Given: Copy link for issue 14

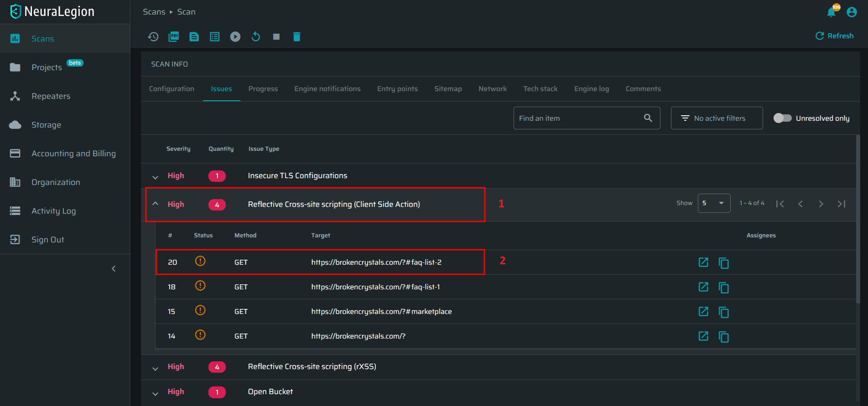Looking at the screenshot, I should coord(723,337).
